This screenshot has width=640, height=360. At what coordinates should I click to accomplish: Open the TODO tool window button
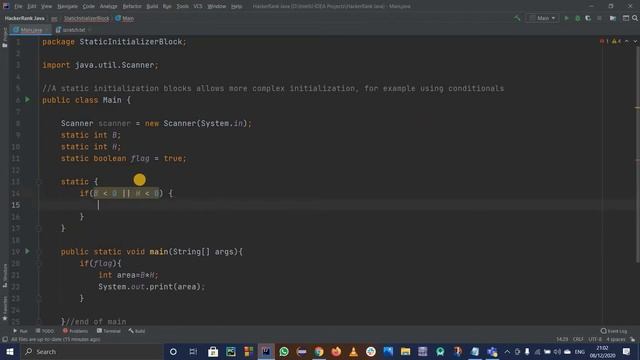[44, 331]
